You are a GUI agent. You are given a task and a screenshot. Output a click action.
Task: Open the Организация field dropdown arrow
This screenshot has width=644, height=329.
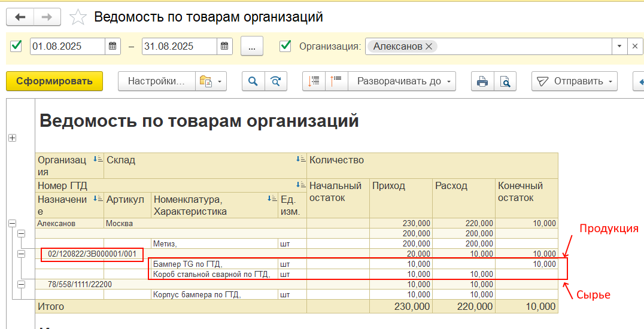pyautogui.click(x=618, y=47)
